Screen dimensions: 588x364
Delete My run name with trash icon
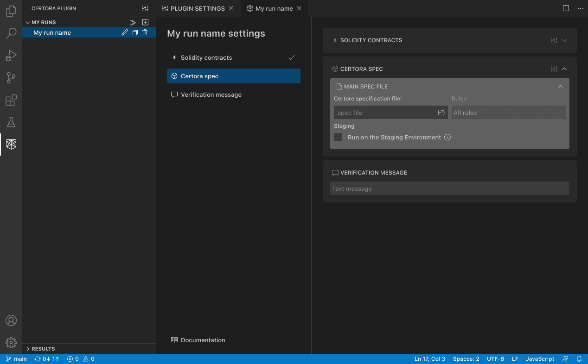point(145,32)
